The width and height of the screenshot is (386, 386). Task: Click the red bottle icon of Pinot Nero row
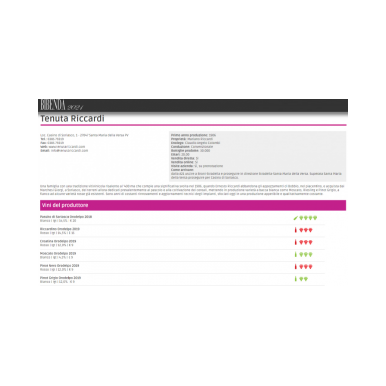295,267
